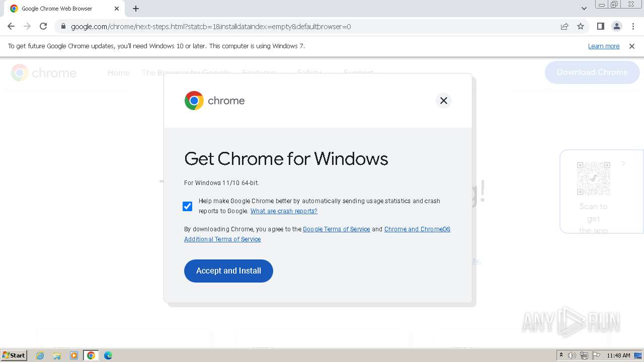Open What are crash reports link
Screen dimensions: 644x362
[284, 211]
